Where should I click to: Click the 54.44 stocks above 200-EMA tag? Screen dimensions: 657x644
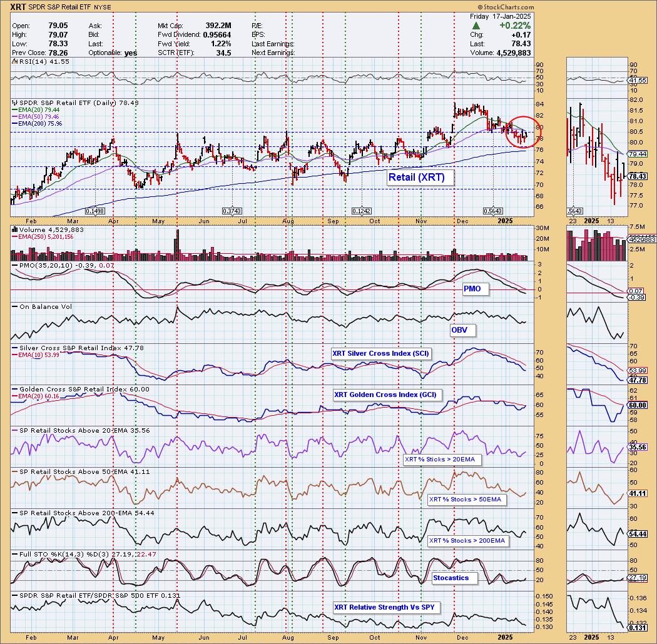pyautogui.click(x=639, y=534)
